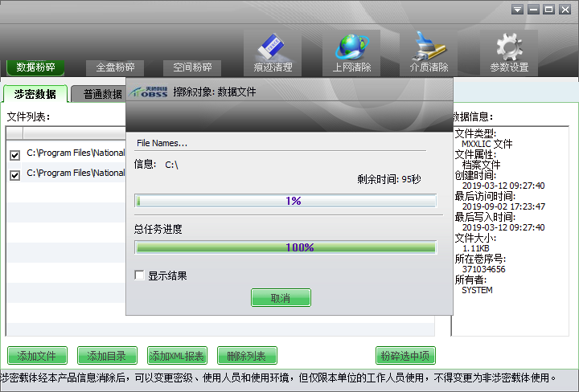Click the owner value SYSTEM
Screen dimensions: 579x392
tap(477, 290)
